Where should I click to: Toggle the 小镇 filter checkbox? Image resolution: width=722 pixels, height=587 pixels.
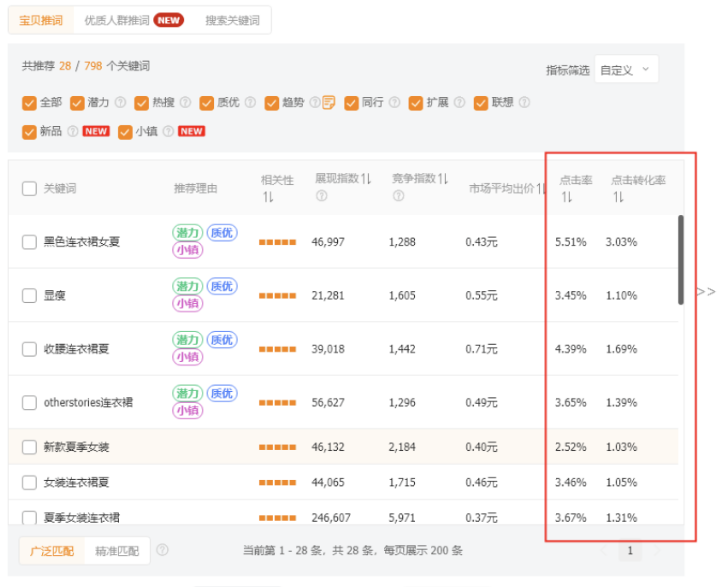click(x=125, y=132)
